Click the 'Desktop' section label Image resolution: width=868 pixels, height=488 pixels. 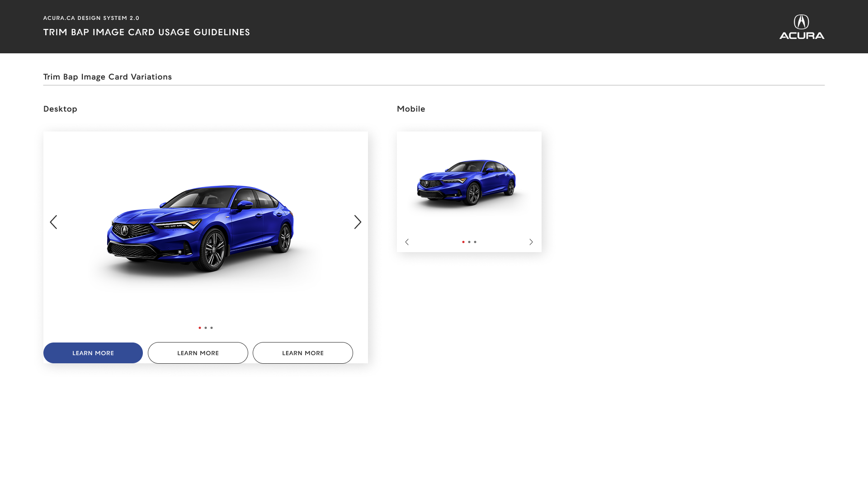coord(60,109)
